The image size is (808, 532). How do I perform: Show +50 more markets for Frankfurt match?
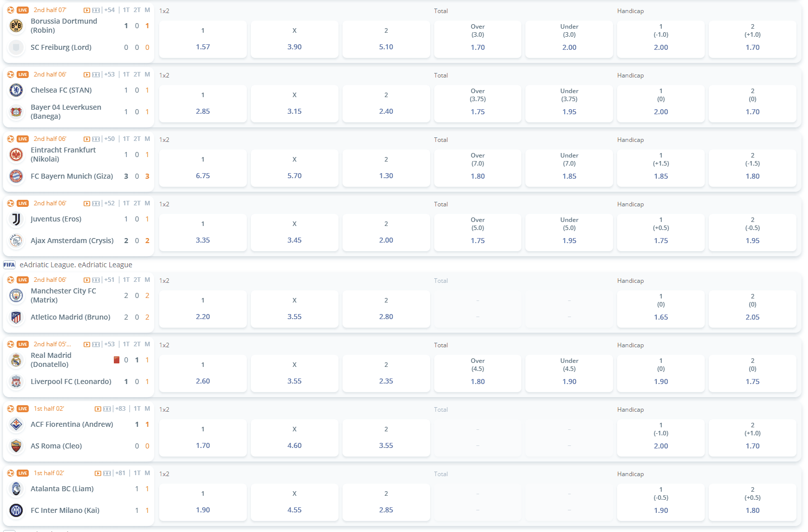click(x=109, y=139)
